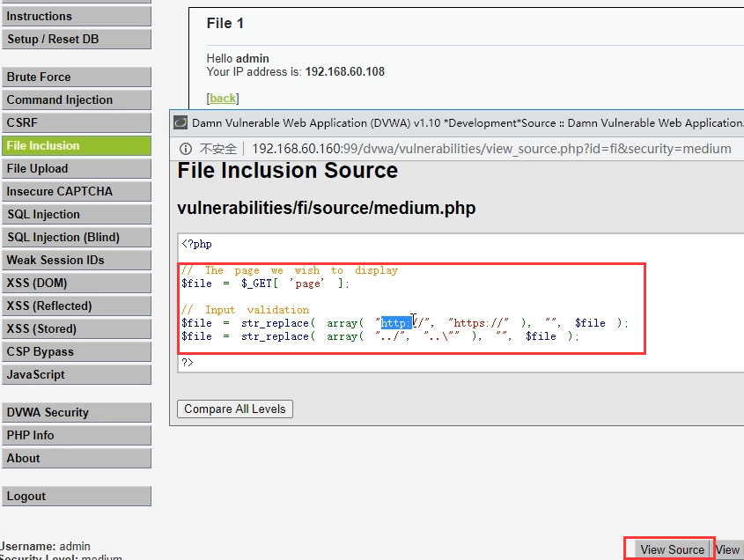Click the DVWA popup window favicon

(x=180, y=123)
